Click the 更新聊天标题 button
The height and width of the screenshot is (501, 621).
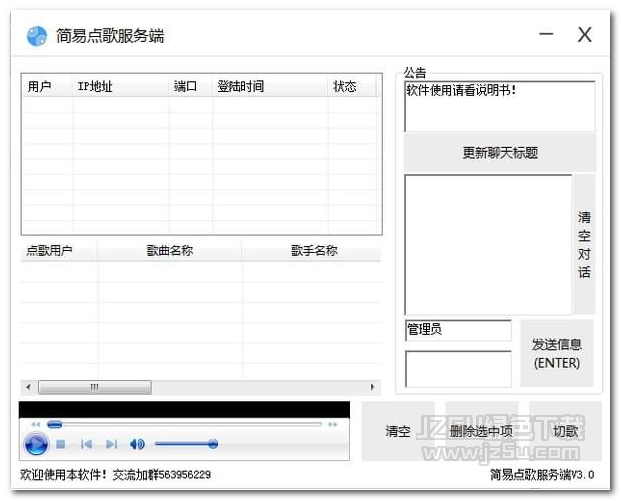click(500, 153)
